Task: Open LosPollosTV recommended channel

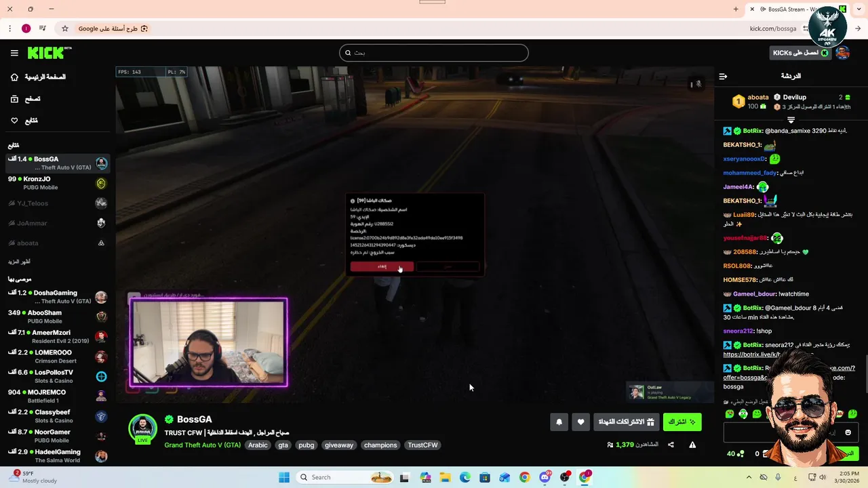Action: coord(58,376)
